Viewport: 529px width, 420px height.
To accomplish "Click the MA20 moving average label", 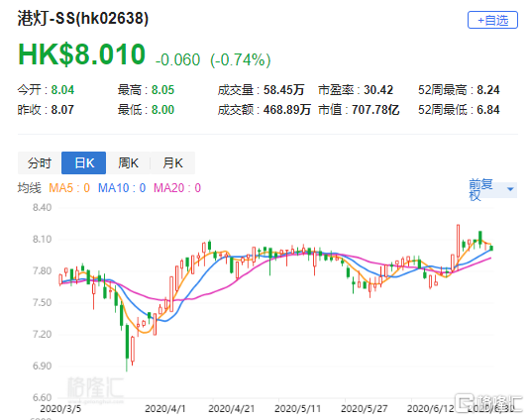I will 177,188.
